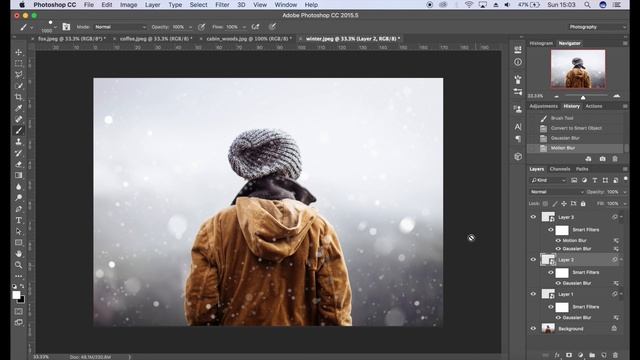Select the Clone Stamp tool
The height and width of the screenshot is (360, 640).
19,142
